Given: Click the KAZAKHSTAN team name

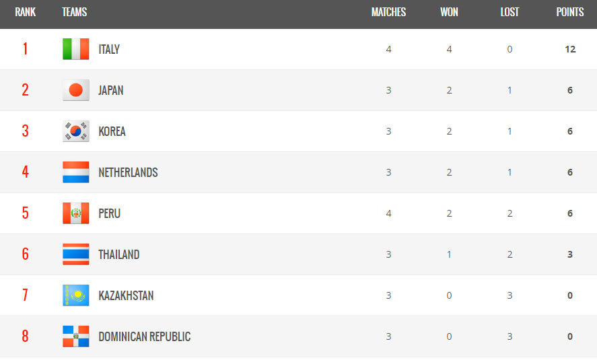Looking at the screenshot, I should click(126, 295).
